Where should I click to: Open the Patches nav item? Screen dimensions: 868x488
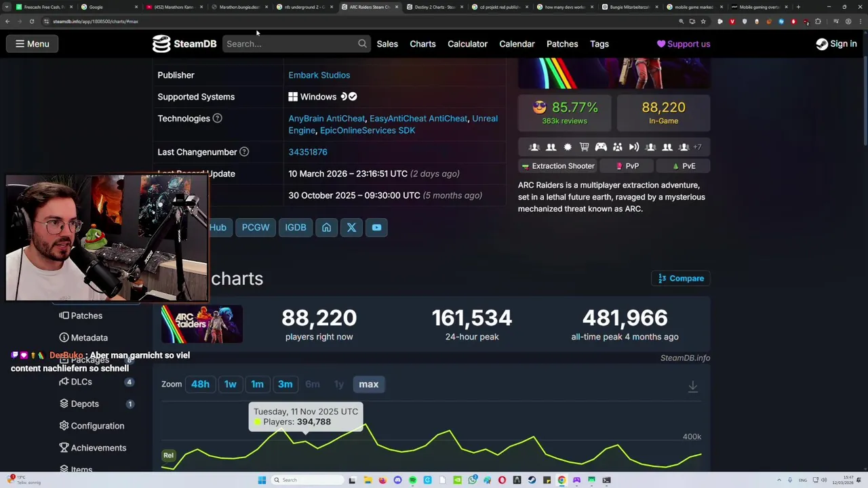[x=562, y=44]
